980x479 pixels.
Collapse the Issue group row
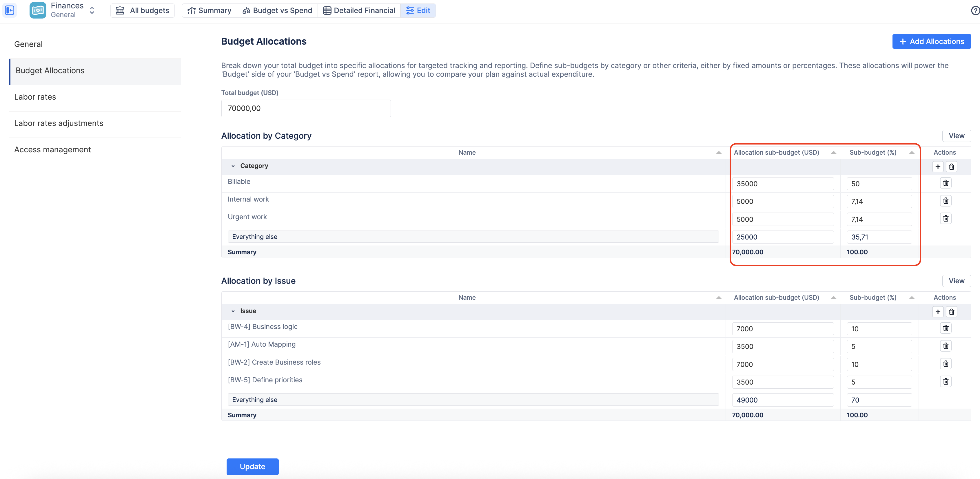[x=233, y=311]
